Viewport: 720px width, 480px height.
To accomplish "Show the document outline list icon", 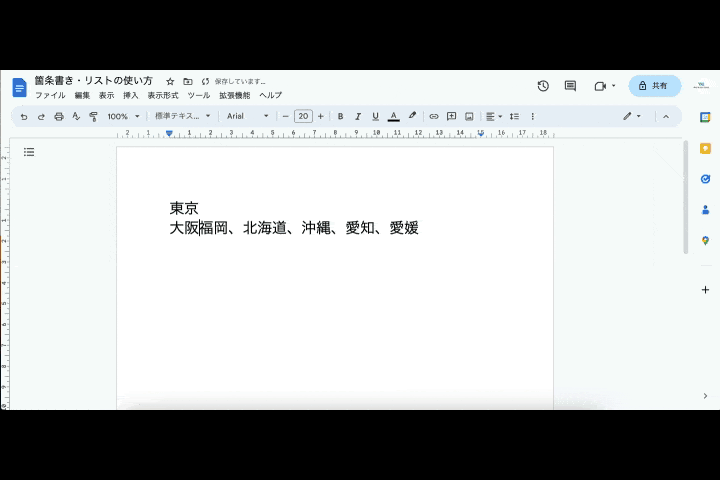I will pyautogui.click(x=29, y=152).
